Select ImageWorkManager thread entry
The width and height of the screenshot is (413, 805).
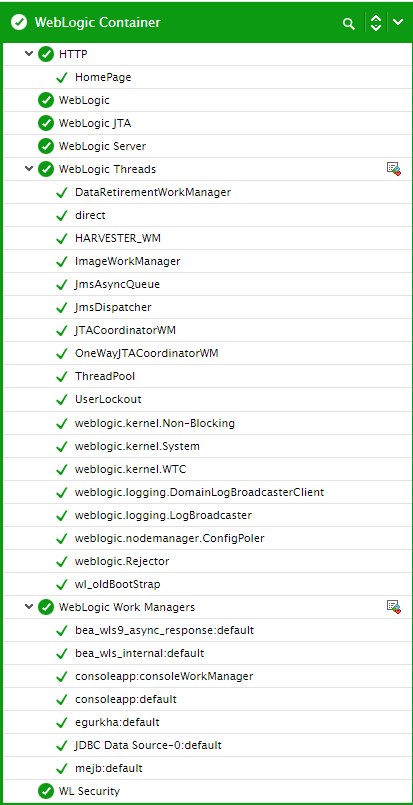pyautogui.click(x=128, y=261)
